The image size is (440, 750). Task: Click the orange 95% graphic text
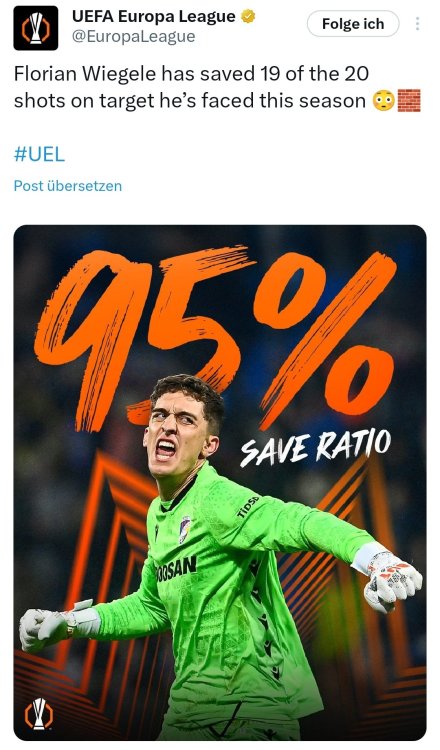tap(216, 337)
